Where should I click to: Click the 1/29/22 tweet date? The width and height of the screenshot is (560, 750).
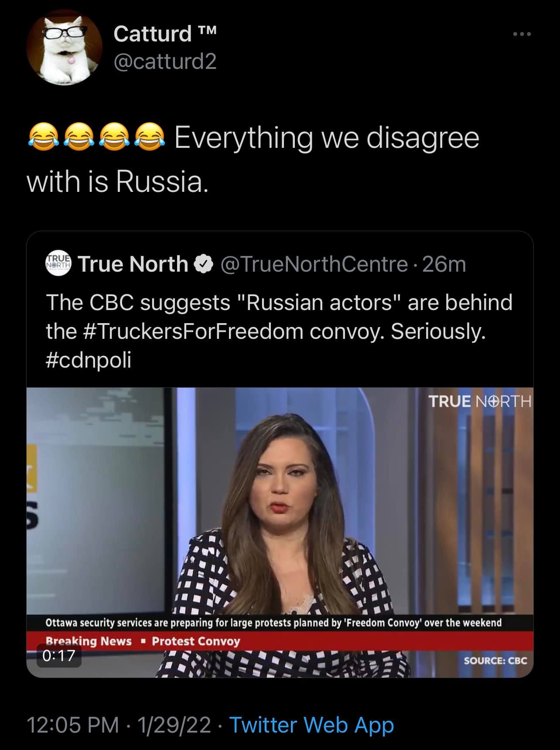(174, 725)
